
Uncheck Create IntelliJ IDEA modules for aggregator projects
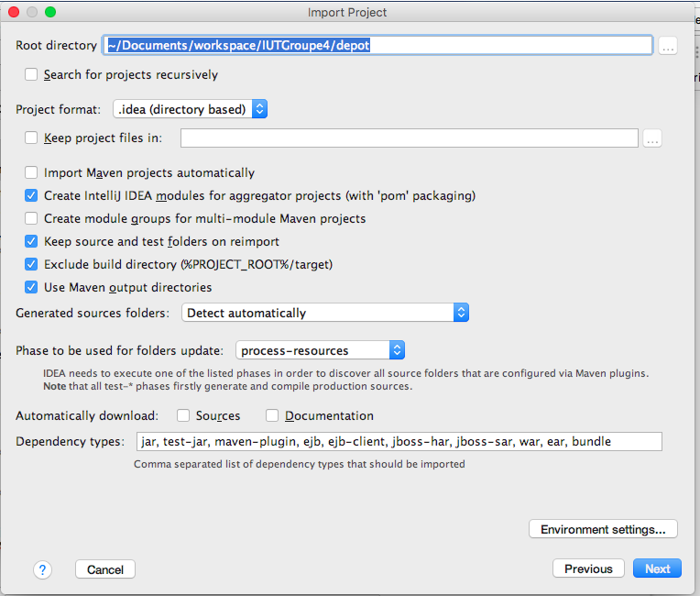[x=32, y=195]
